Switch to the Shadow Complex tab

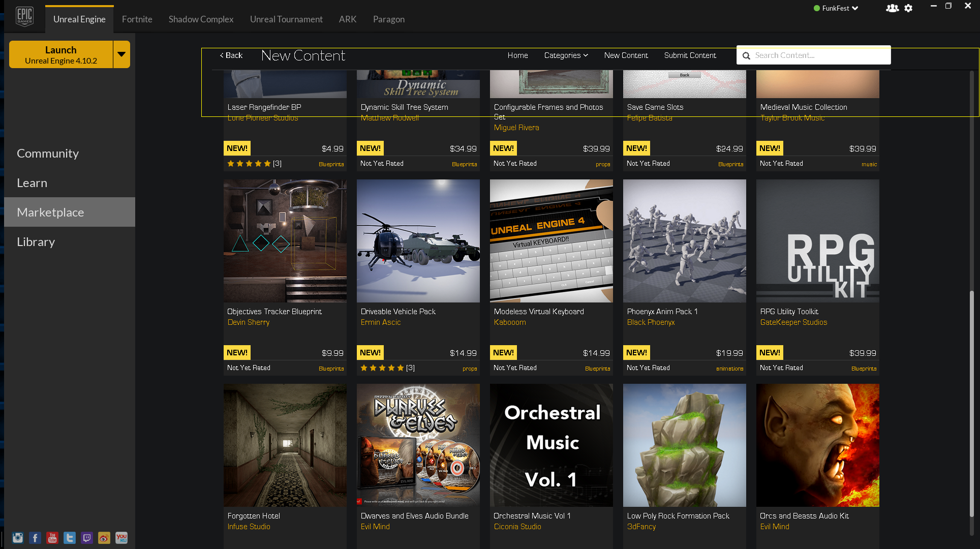coord(201,19)
